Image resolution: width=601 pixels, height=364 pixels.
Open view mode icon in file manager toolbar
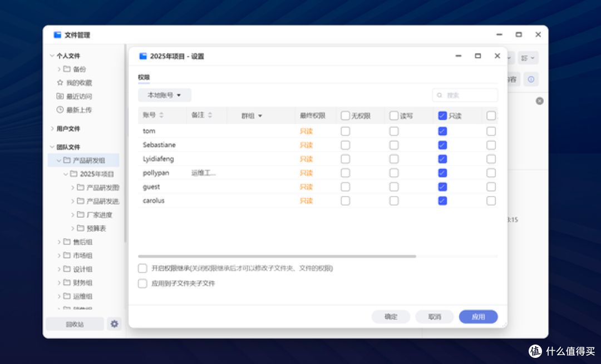click(528, 58)
